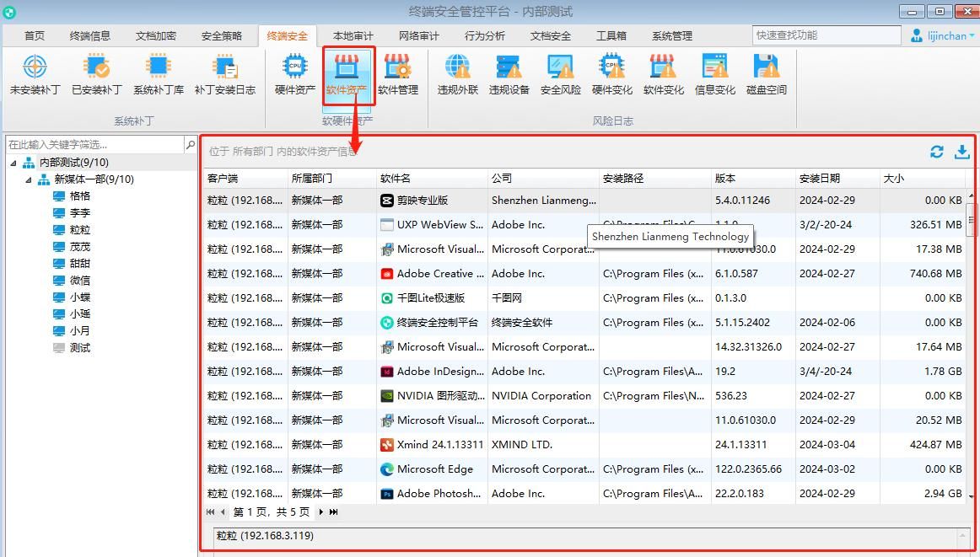View 补丁安装日志 (Patch Install Log)

pyautogui.click(x=223, y=76)
